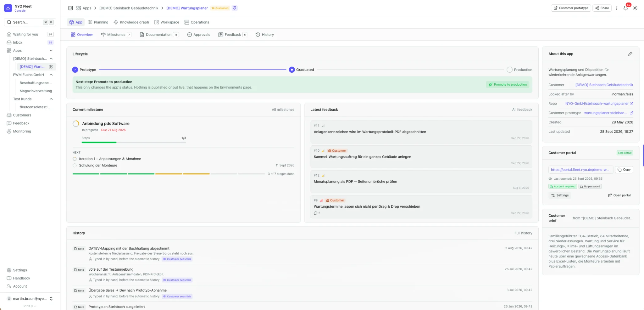
Task: Click the 3 of 7 stages progress bar
Action: pos(169,174)
